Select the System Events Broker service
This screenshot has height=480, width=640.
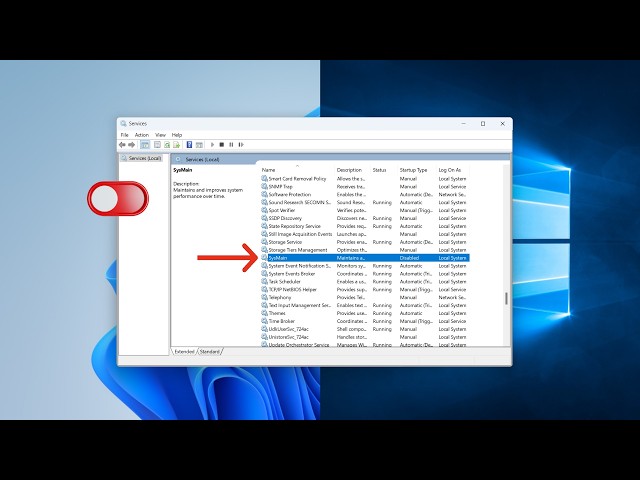pos(291,273)
